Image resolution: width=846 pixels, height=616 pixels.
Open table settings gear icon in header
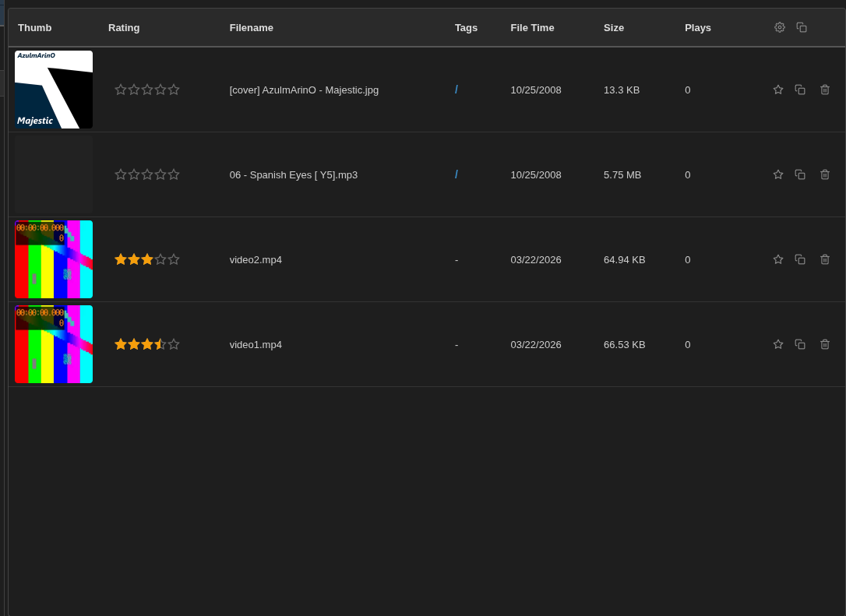[779, 27]
